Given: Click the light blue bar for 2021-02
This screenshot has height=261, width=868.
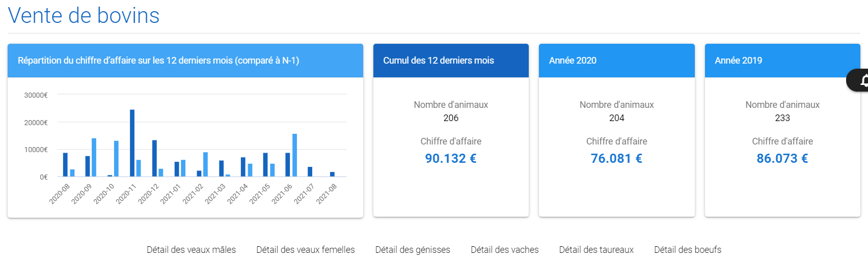Looking at the screenshot, I should pos(205,164).
